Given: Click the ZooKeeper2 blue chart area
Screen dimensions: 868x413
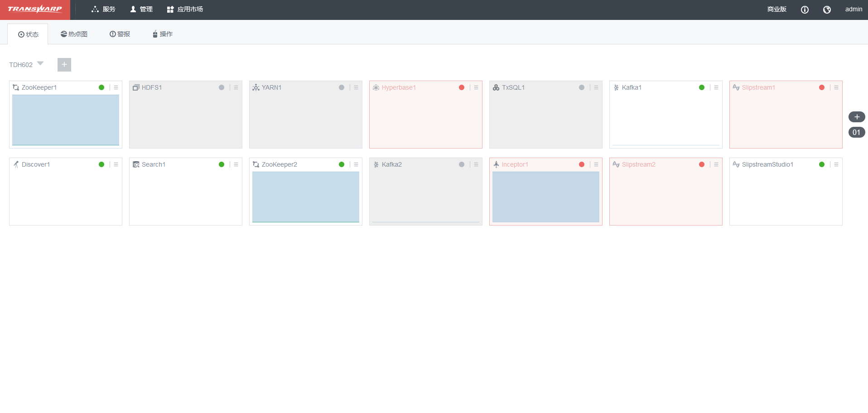Looking at the screenshot, I should 306,197.
